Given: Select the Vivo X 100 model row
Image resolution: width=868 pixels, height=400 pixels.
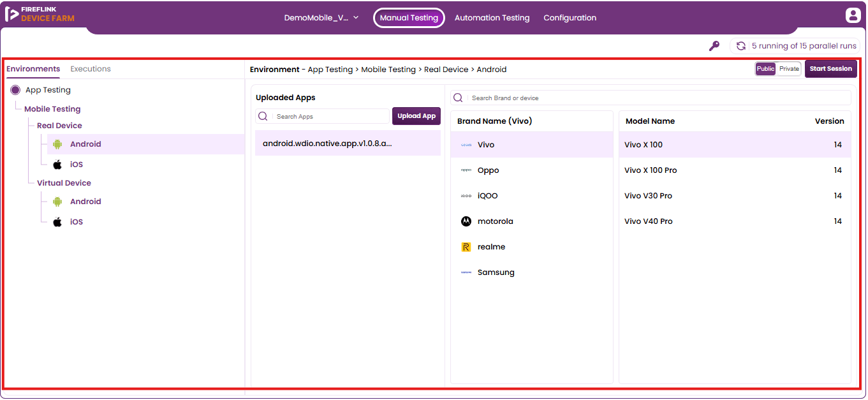Looking at the screenshot, I should [735, 145].
